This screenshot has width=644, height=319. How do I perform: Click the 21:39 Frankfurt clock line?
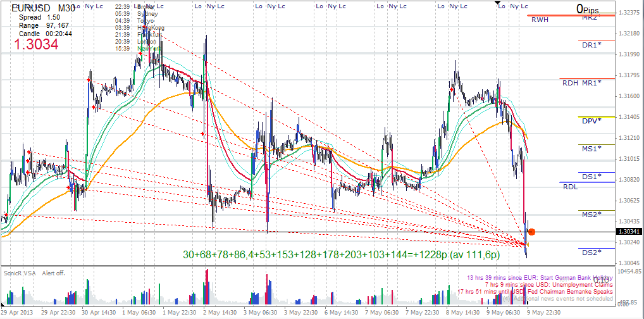pos(139,35)
